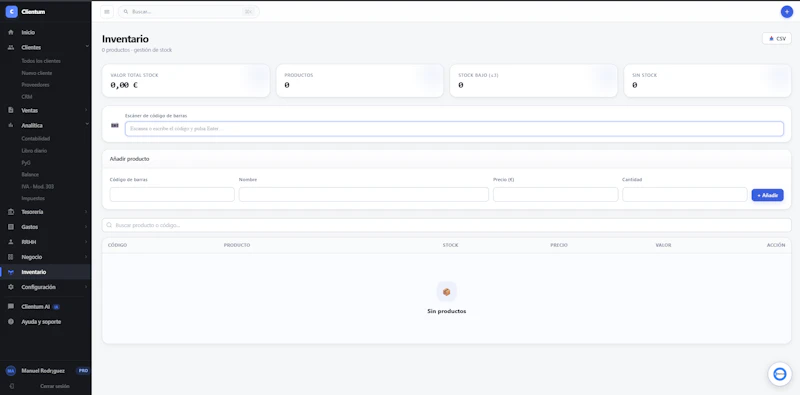This screenshot has width=800, height=395.
Task: Click the Código de barras input field
Action: coord(172,194)
